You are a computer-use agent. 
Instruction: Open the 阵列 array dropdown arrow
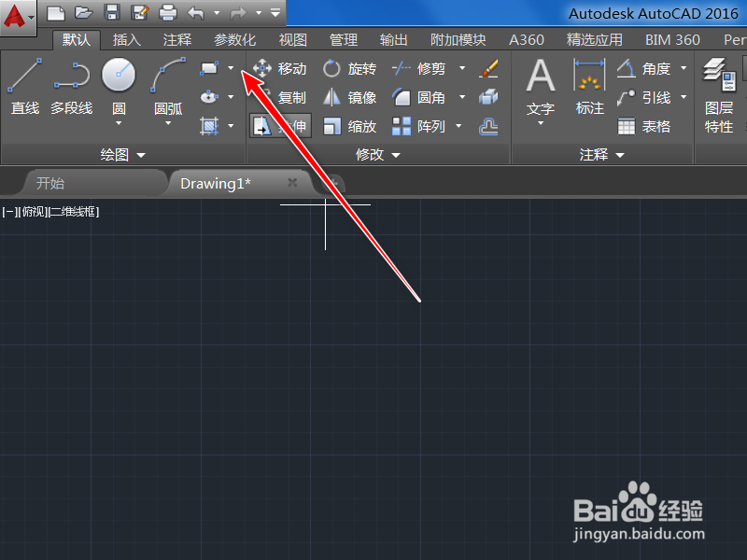click(458, 126)
